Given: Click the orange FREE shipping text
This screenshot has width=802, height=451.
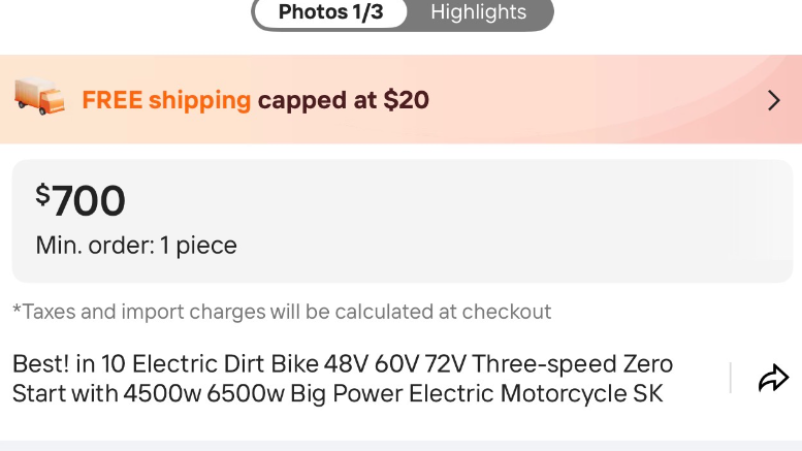Looking at the screenshot, I should (x=166, y=100).
